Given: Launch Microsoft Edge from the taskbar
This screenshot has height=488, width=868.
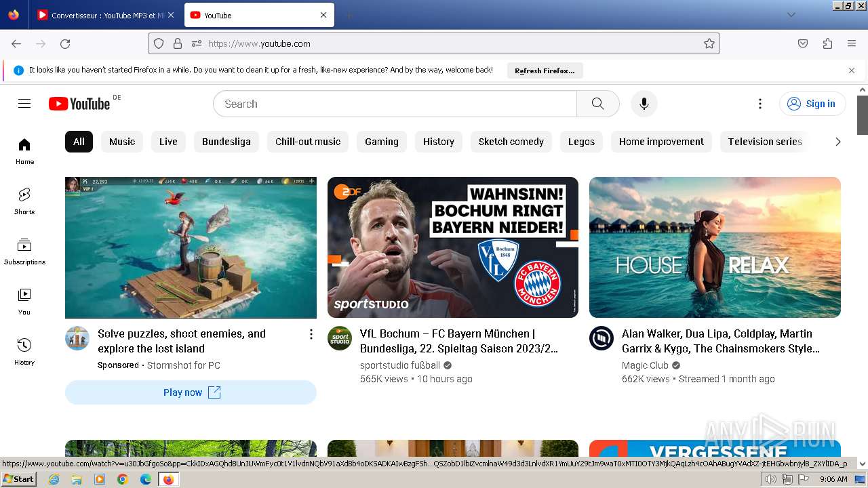Looking at the screenshot, I should [145, 479].
